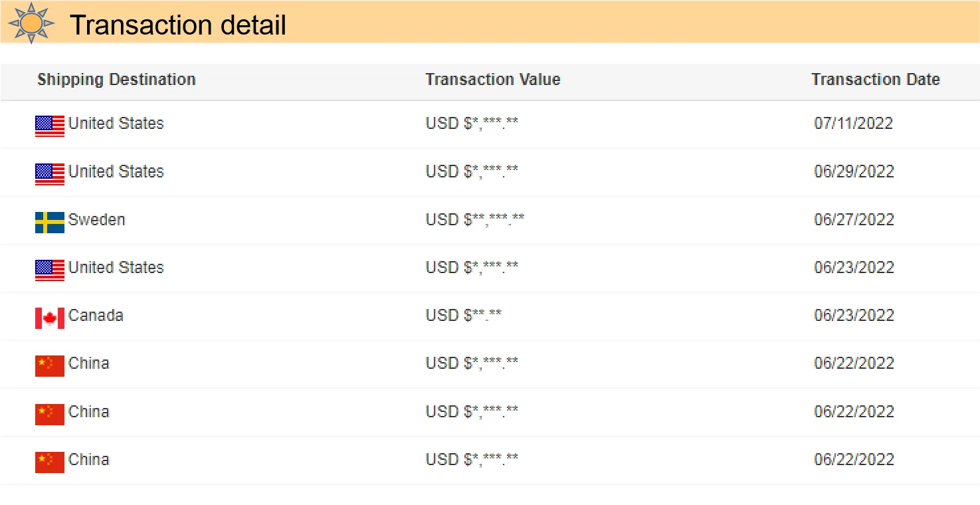Click the Sweden flag icon
980x505 pixels.
(x=50, y=223)
